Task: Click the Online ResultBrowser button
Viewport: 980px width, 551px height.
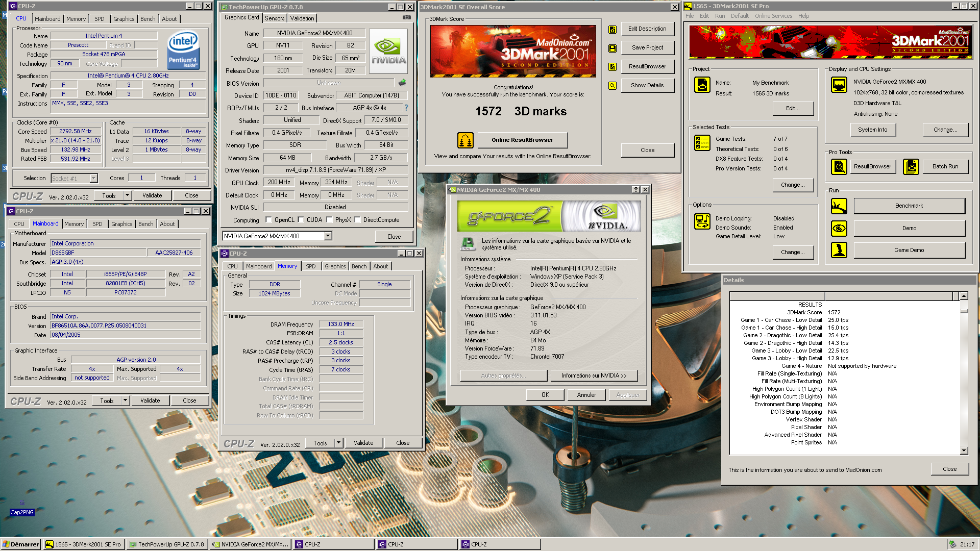Action: pyautogui.click(x=522, y=140)
